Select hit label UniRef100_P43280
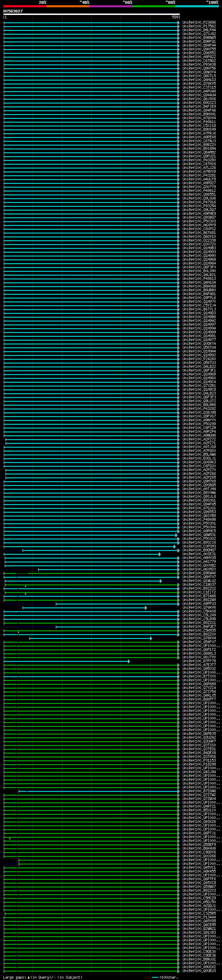222x980 pixels. (x=199, y=160)
